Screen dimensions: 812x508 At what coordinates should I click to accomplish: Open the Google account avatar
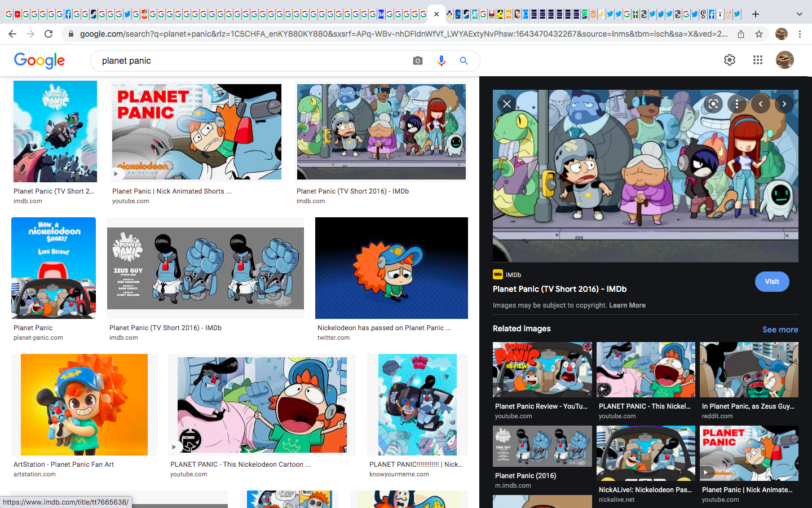coord(785,60)
